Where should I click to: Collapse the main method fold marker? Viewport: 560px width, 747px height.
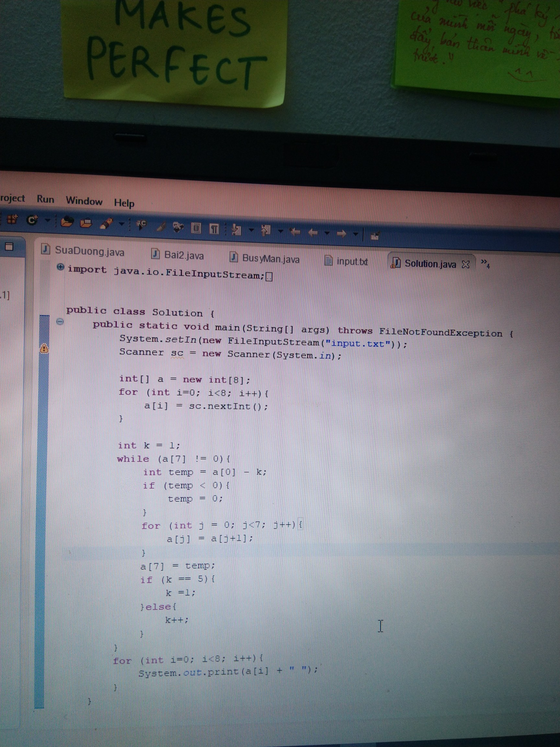(x=60, y=321)
